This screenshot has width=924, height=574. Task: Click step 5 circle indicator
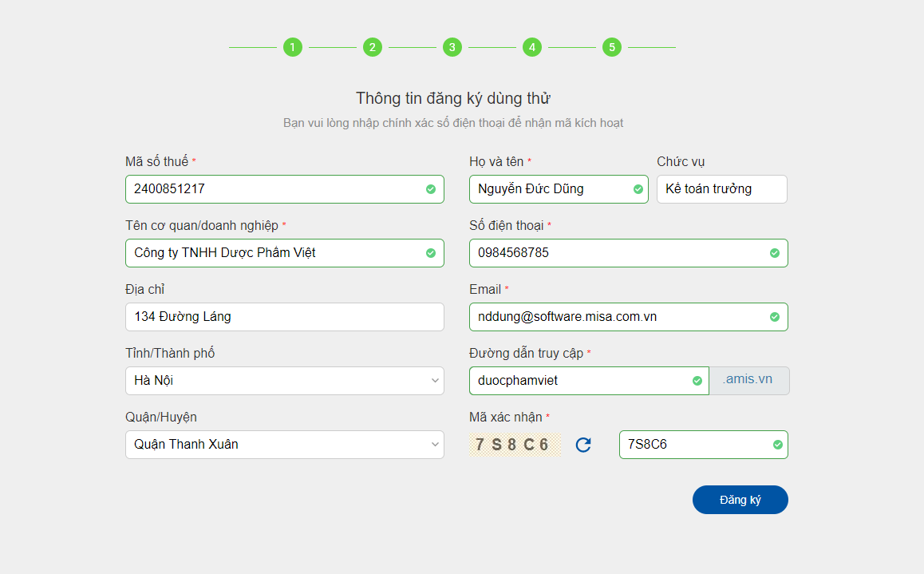click(612, 47)
